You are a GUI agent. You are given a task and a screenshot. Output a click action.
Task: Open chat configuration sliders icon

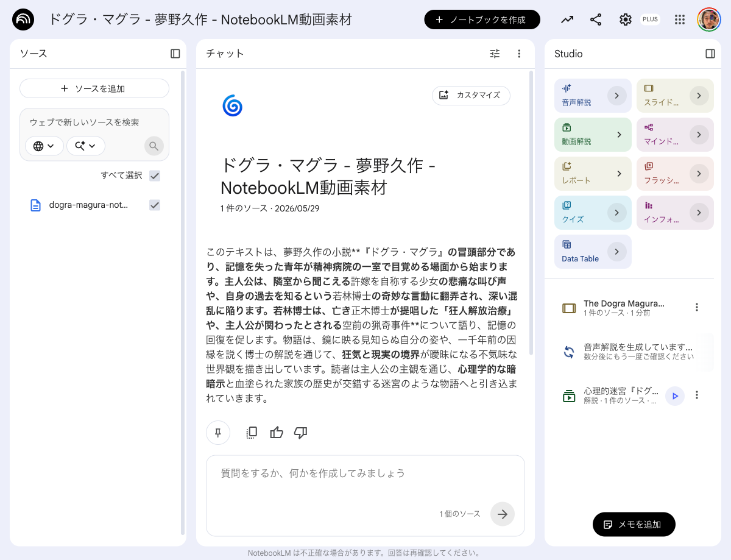[495, 54]
